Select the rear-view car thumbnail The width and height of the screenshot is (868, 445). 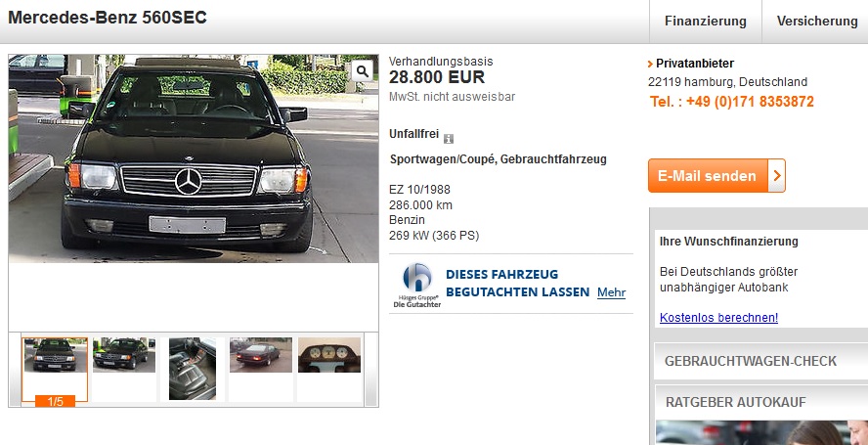(261, 355)
